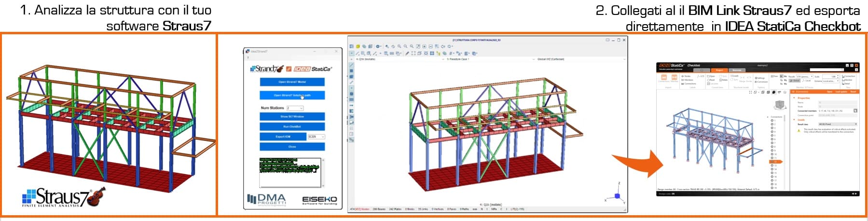Select the Materials tab in Checkbot

[x=737, y=70]
